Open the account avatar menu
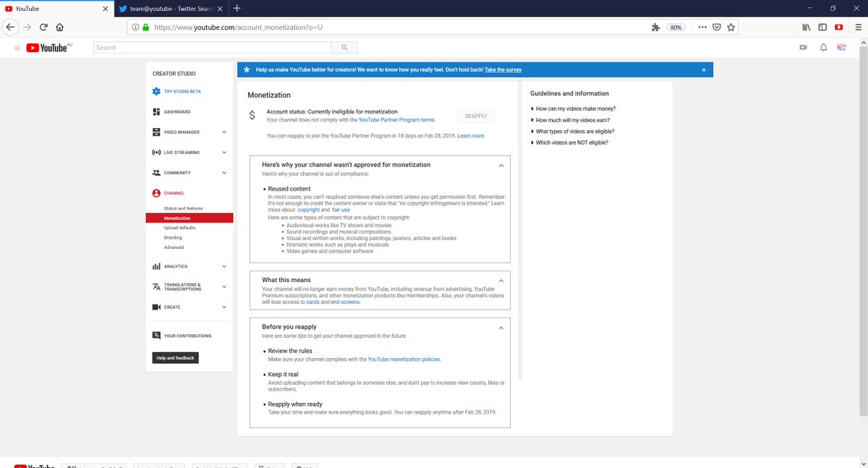 coord(842,48)
